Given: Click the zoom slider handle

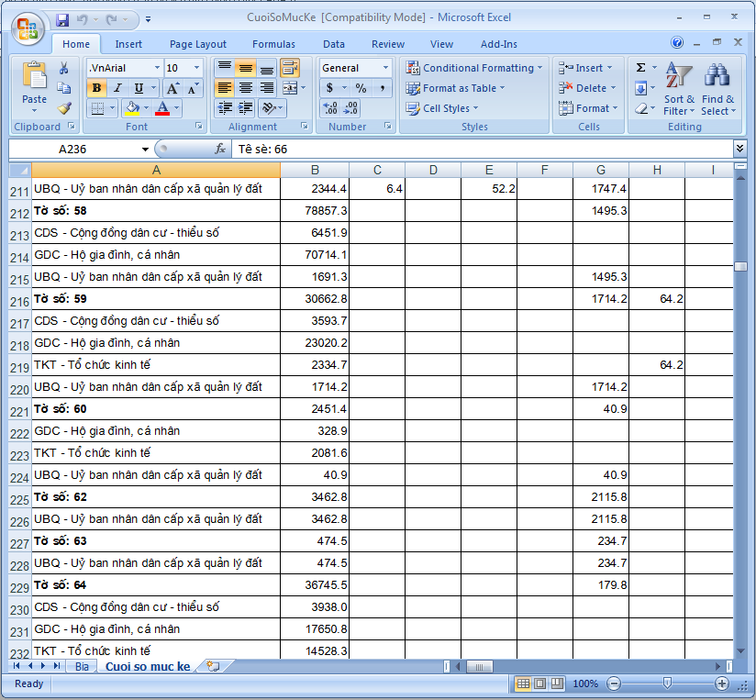Looking at the screenshot, I should tap(667, 683).
